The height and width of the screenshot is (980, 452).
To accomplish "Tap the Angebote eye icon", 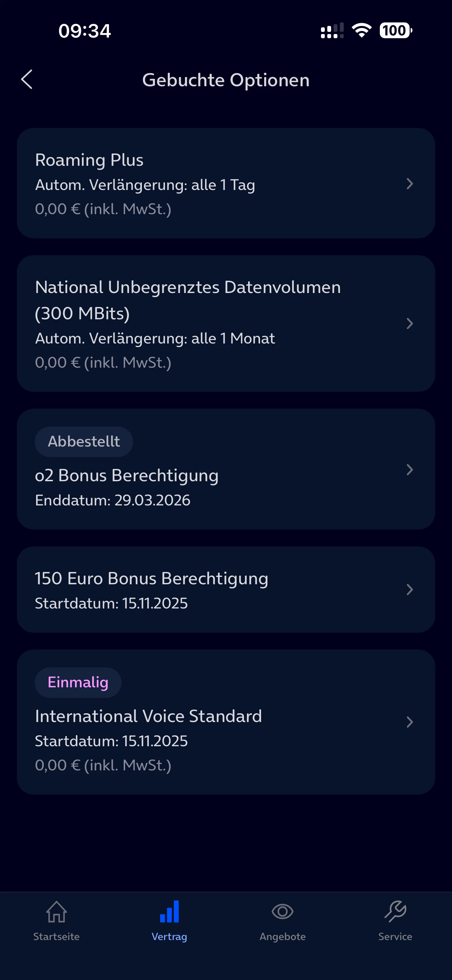I will point(282,912).
